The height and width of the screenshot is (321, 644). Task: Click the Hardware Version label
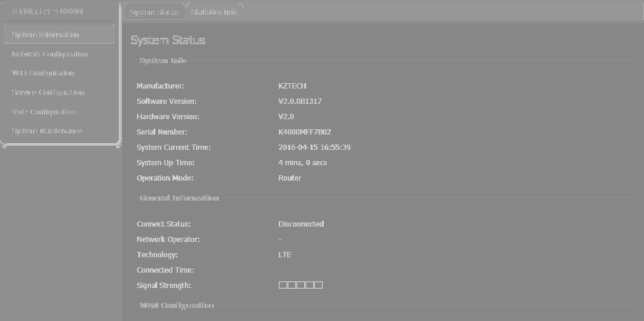coord(168,116)
